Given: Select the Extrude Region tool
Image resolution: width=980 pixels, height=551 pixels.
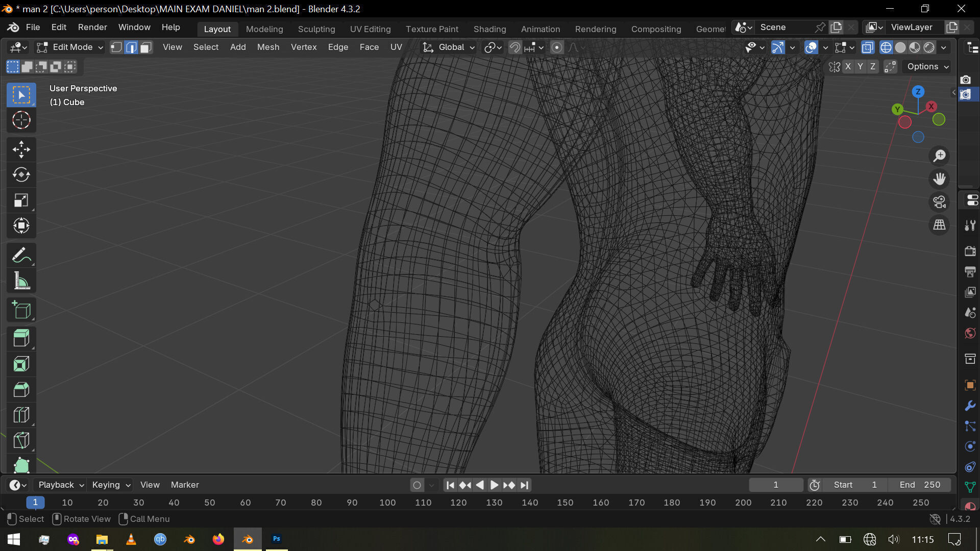Looking at the screenshot, I should (21, 339).
